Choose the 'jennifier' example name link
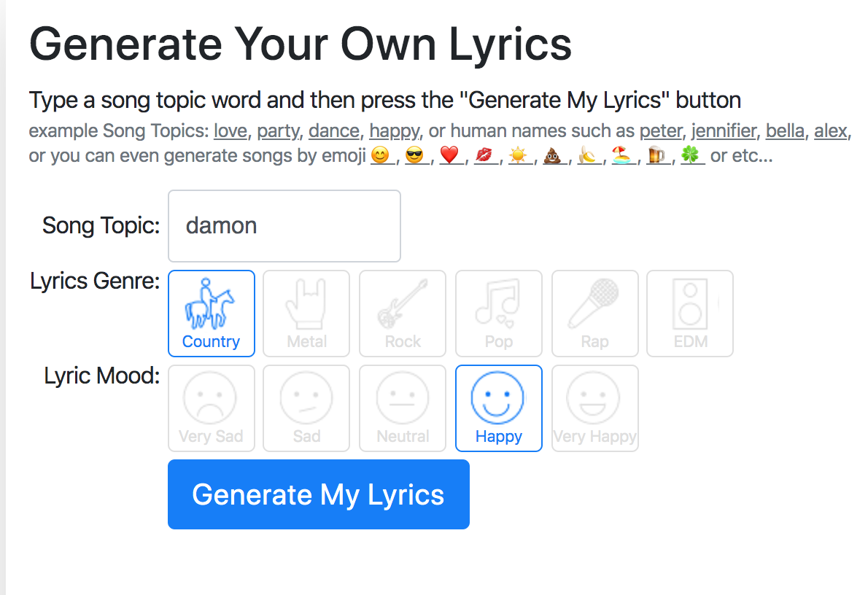The width and height of the screenshot is (868, 595). (724, 132)
